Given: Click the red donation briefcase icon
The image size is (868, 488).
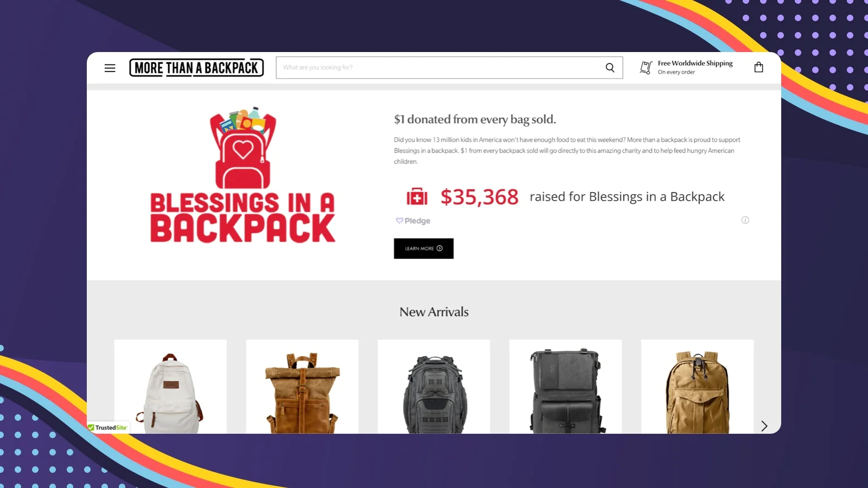Looking at the screenshot, I should click(417, 197).
